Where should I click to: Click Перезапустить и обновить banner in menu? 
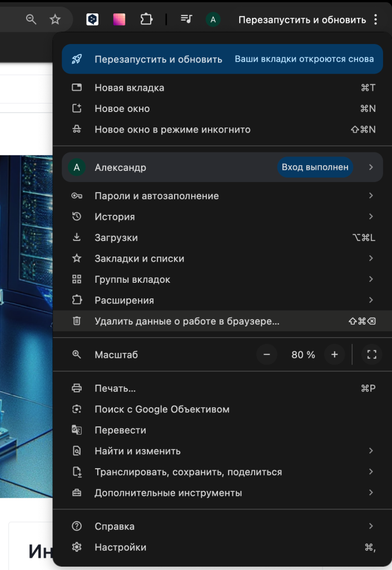(222, 60)
